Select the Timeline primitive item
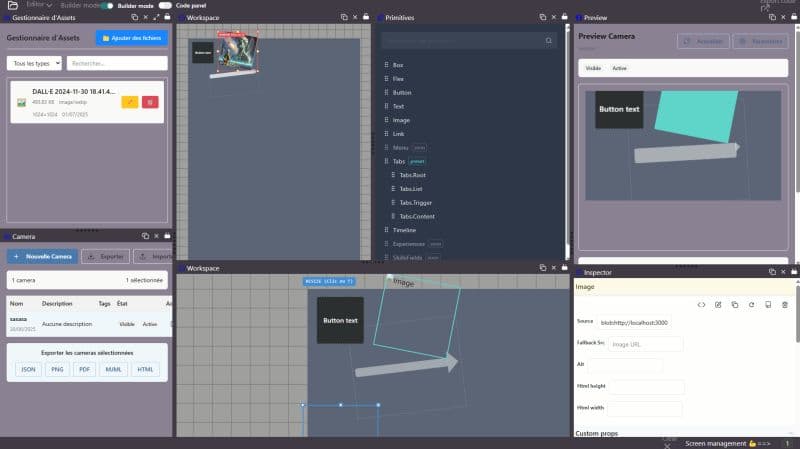 tap(404, 230)
